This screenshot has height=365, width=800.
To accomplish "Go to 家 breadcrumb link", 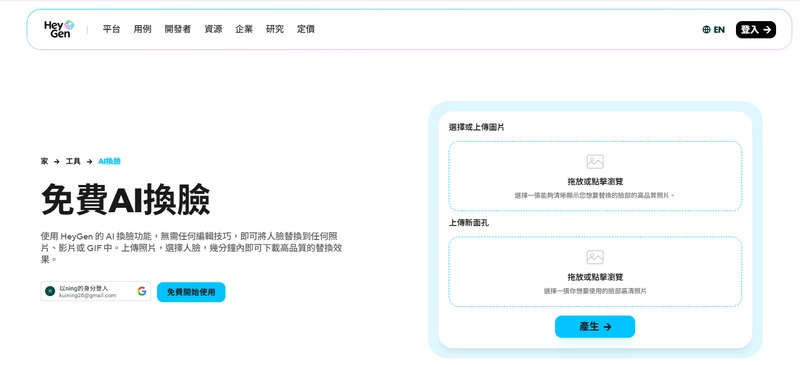I will (44, 161).
